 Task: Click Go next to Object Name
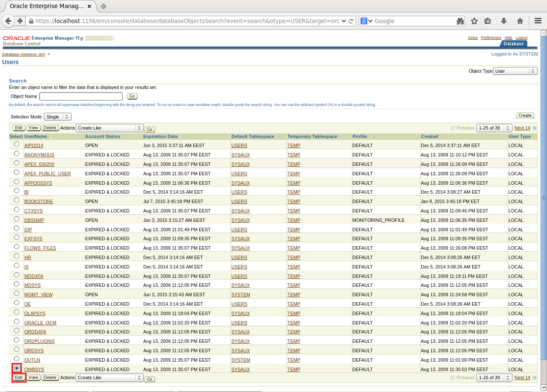pos(132,96)
